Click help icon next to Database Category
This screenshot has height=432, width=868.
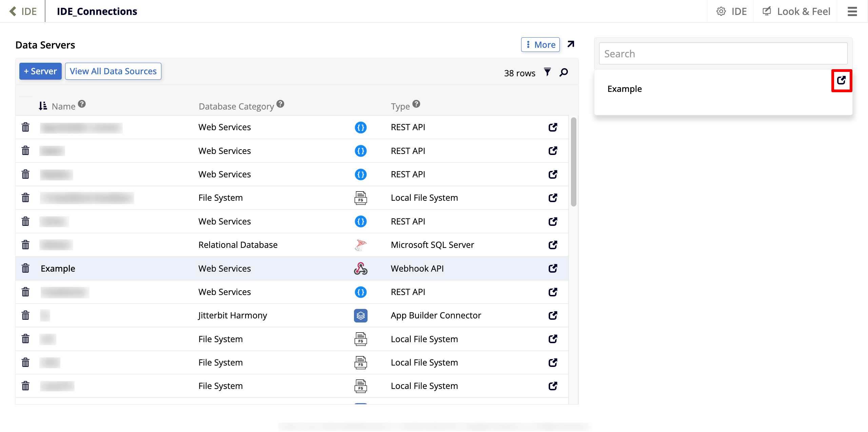coord(280,104)
